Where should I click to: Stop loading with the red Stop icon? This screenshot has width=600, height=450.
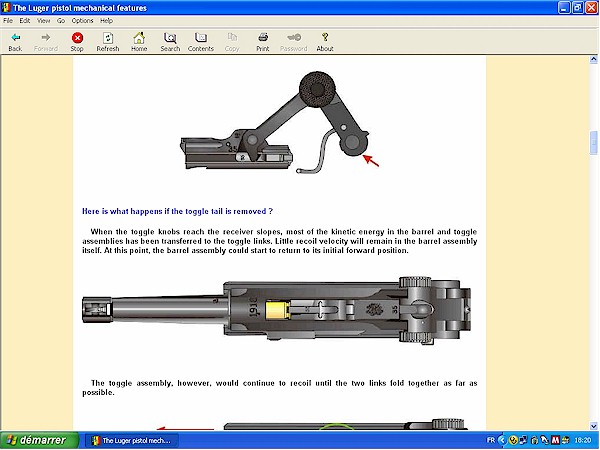point(77,42)
